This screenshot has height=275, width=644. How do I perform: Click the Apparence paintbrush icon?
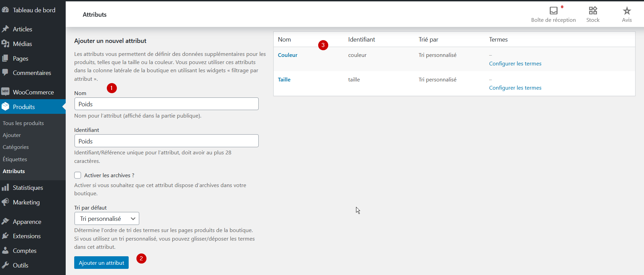pyautogui.click(x=5, y=221)
